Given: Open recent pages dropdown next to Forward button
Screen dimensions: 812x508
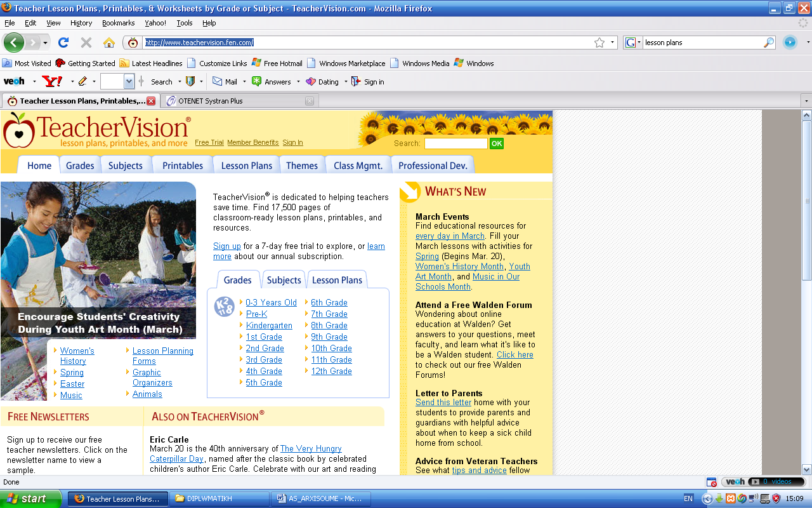Looking at the screenshot, I should point(45,43).
